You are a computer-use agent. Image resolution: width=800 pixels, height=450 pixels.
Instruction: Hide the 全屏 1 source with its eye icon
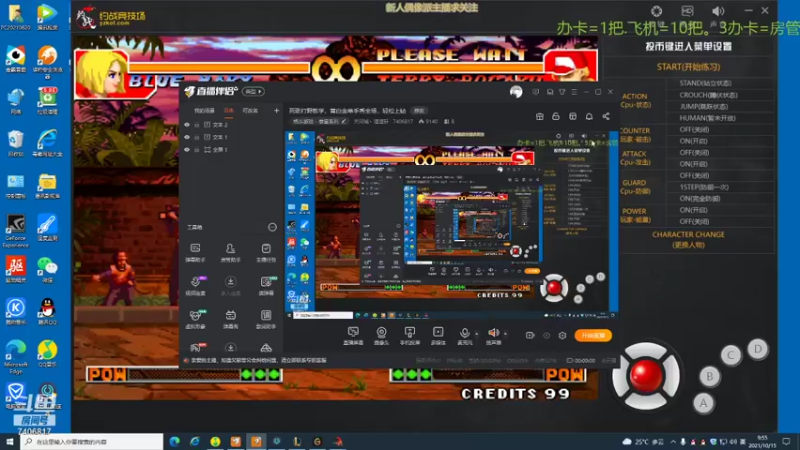point(187,149)
